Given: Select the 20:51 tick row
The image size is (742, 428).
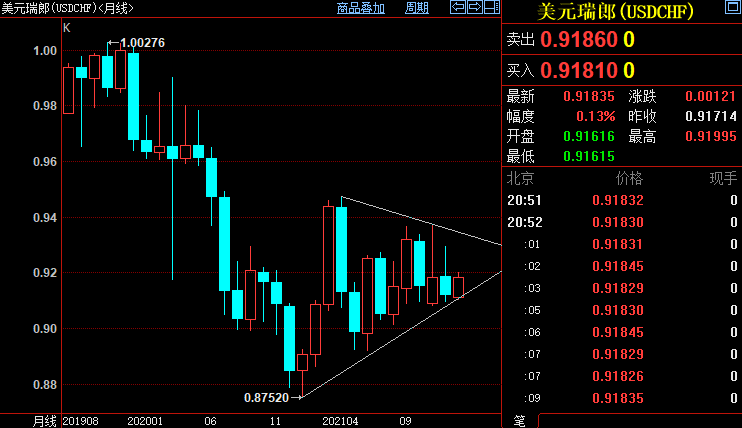Looking at the screenshot, I should tap(524, 200).
